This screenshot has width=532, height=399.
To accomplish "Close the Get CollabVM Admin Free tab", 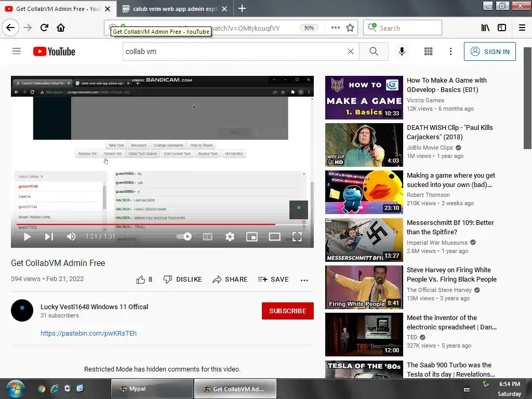I will tap(108, 9).
